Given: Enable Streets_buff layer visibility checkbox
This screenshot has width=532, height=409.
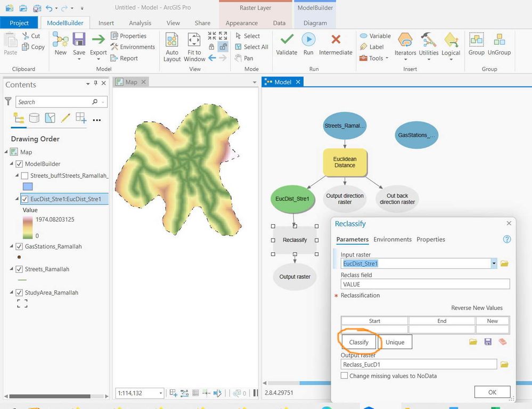Looking at the screenshot, I should (24, 176).
